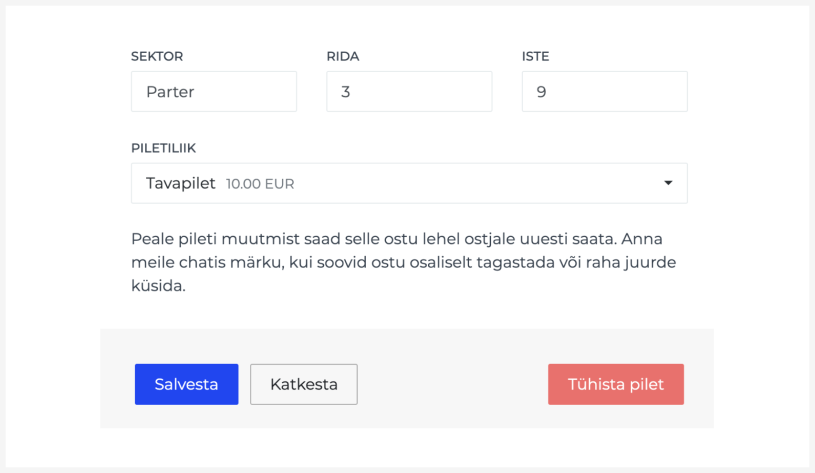Click empty white area below the button bar
Viewport: 815px width, 473px height.
(x=407, y=447)
